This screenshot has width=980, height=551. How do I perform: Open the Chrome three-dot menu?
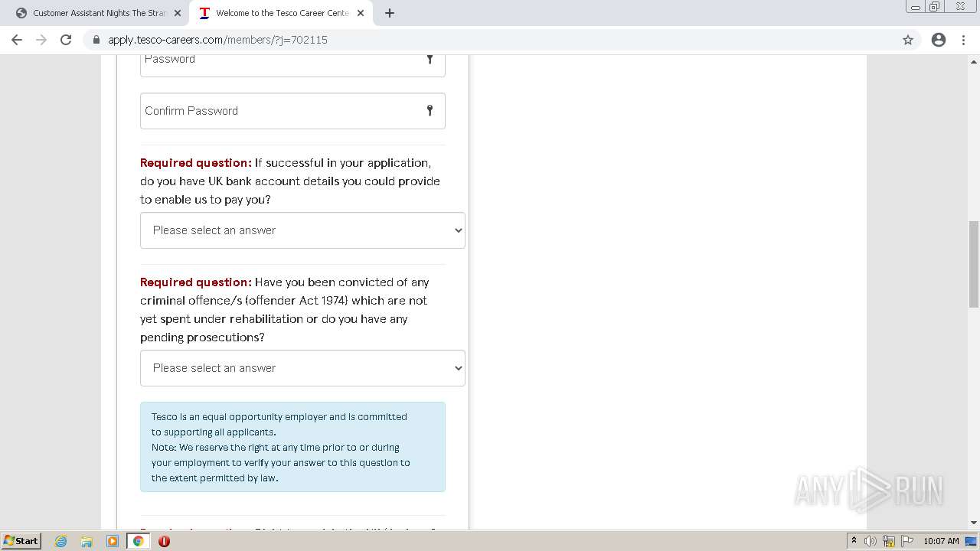point(963,40)
